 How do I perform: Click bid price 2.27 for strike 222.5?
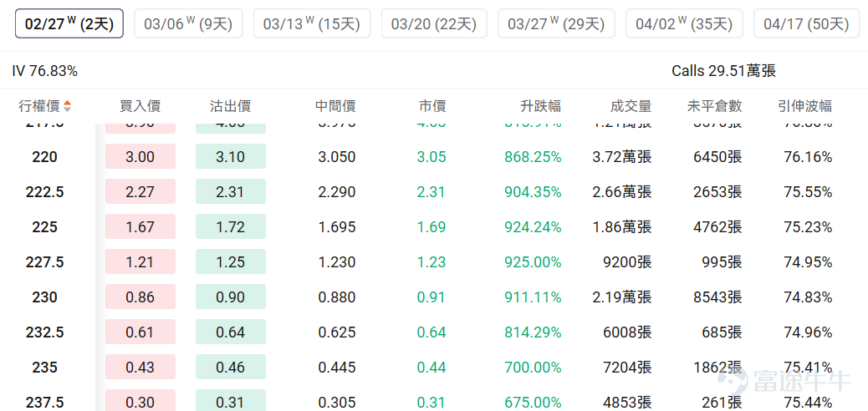[140, 191]
